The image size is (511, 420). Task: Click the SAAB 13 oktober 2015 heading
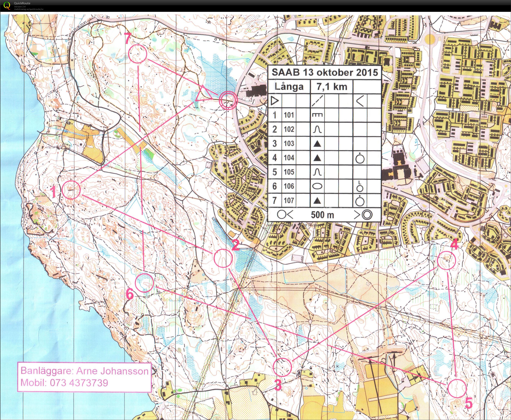pos(325,73)
